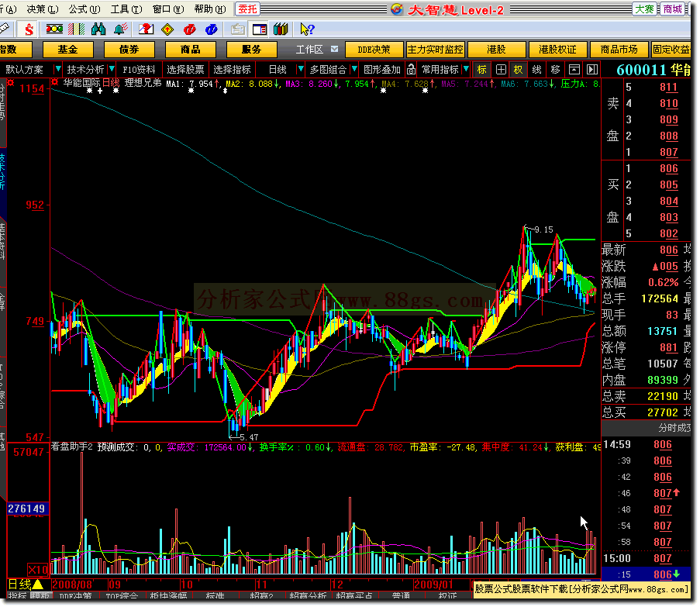Click the 2008/08 date marker on time axis

click(72, 585)
